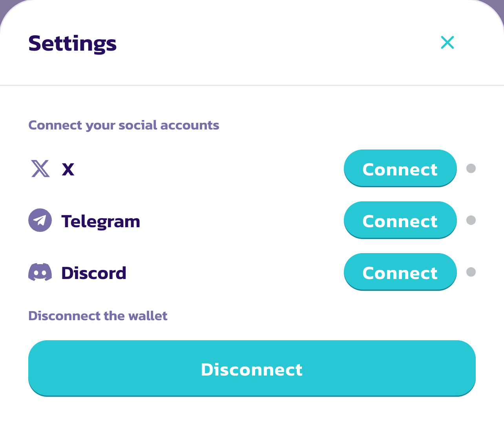Click the divider line below the Settings header

252,85
